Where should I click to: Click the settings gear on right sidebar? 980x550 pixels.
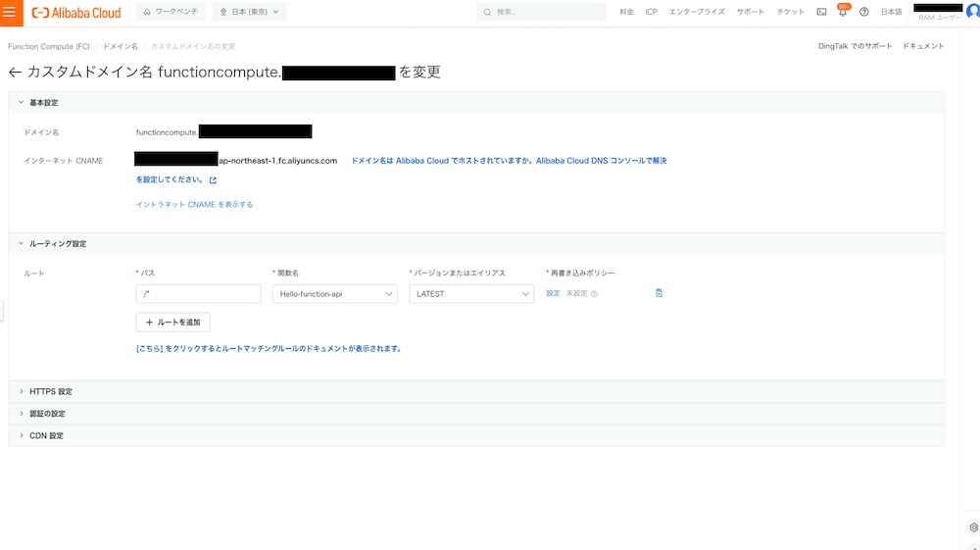[972, 527]
